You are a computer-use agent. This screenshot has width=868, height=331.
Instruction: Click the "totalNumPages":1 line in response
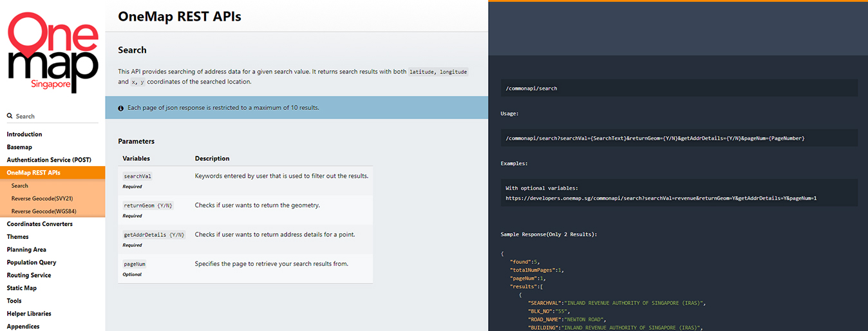pyautogui.click(x=536, y=270)
